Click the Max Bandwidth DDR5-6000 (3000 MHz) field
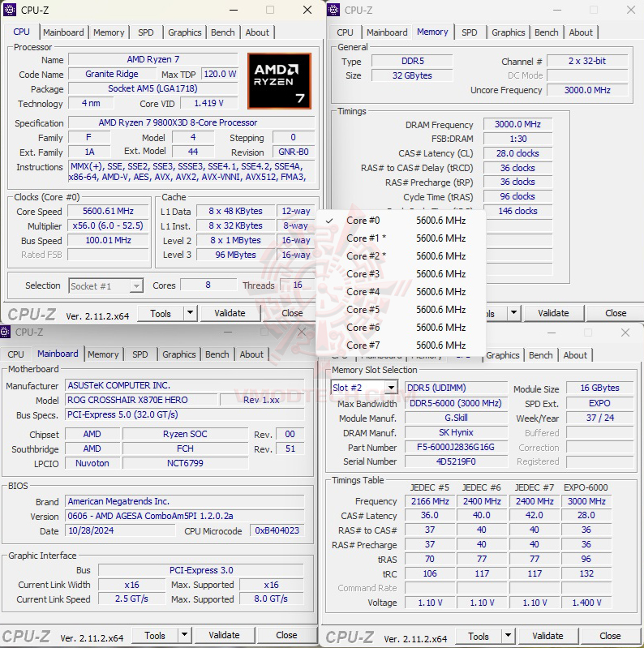This screenshot has width=644, height=648. point(456,403)
